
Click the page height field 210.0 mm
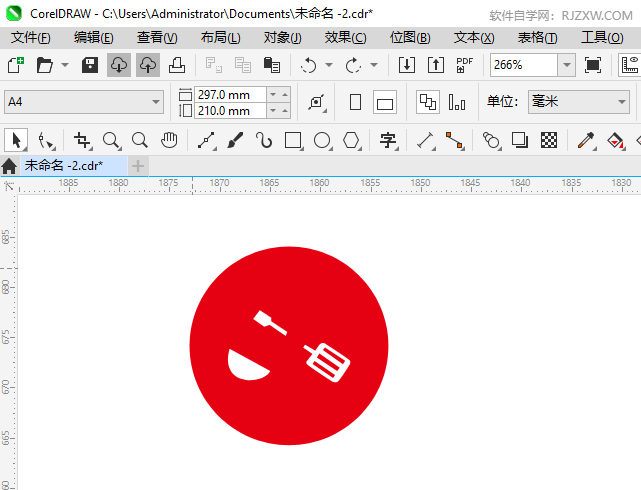click(231, 111)
